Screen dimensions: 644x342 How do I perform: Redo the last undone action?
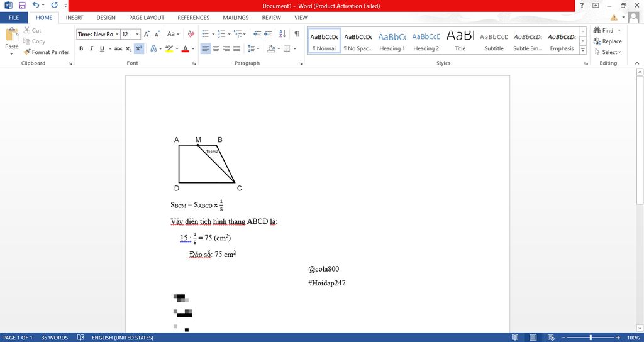coord(55,5)
